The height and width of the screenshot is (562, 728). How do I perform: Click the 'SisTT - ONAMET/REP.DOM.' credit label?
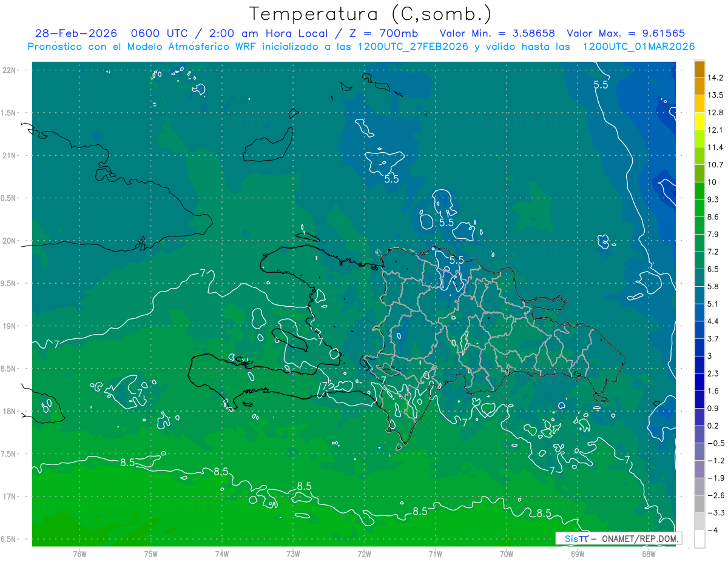pos(619,538)
